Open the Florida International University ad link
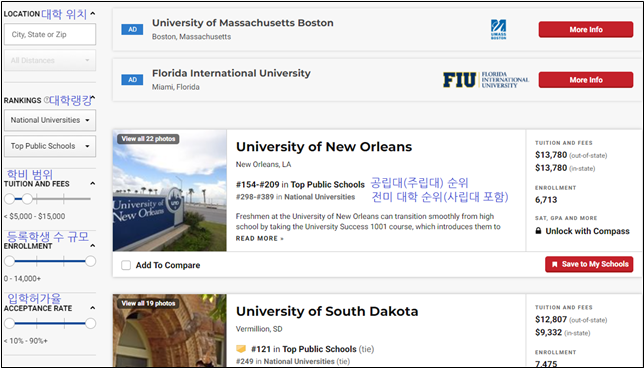644x368 pixels. click(x=231, y=74)
